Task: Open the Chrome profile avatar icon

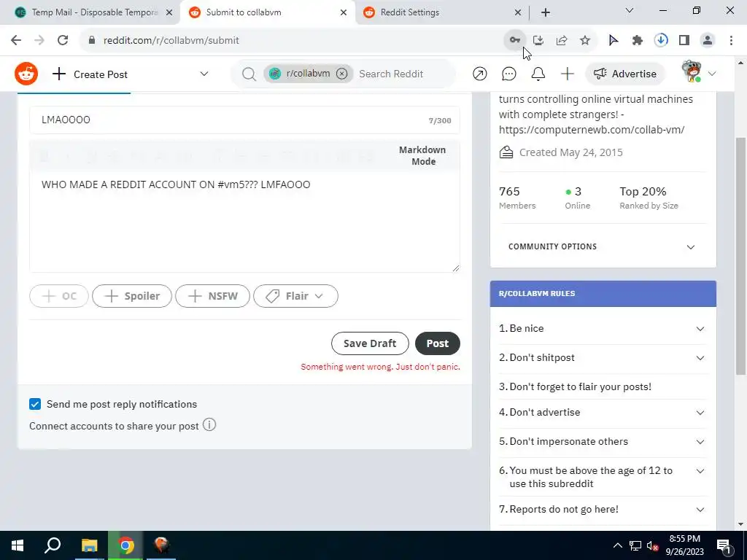Action: point(708,40)
